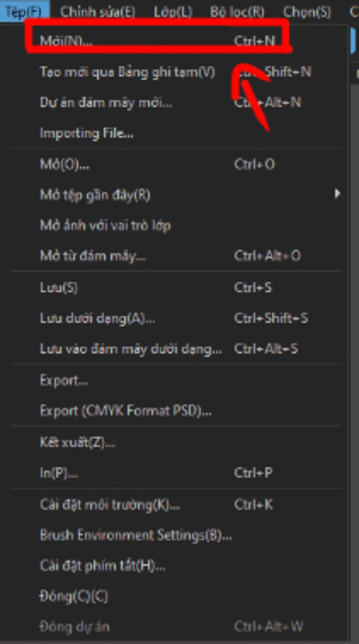Open the Chỉnh sửa(E) menu

point(98,12)
